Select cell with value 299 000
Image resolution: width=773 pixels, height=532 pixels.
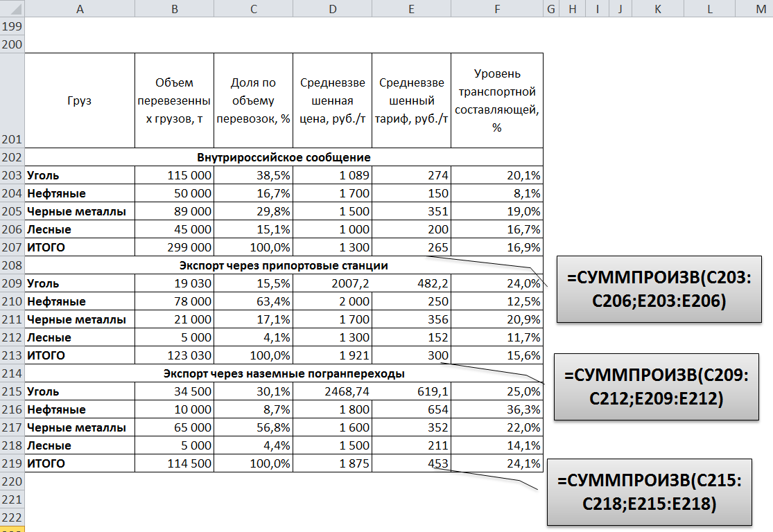click(x=175, y=247)
